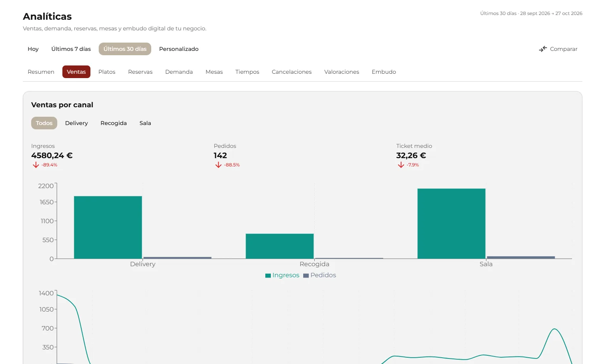610x364 pixels.
Task: Select the Hoy date range
Action: point(33,49)
